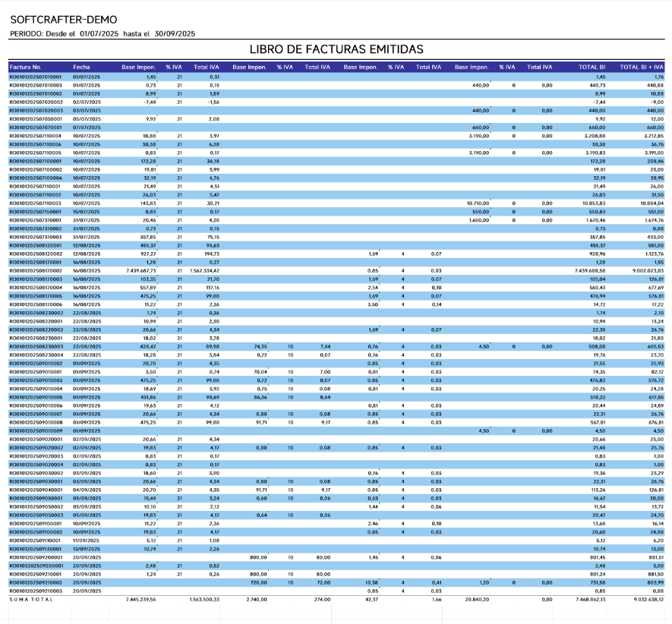Click the exempt base amount 10.710,00
The image size is (672, 624).
click(x=478, y=203)
